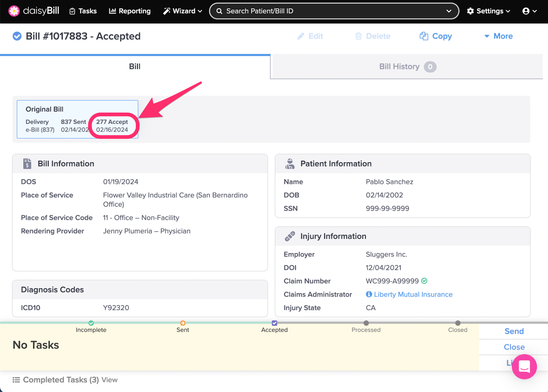
Task: Expand the Wizard menu
Action: click(x=183, y=11)
